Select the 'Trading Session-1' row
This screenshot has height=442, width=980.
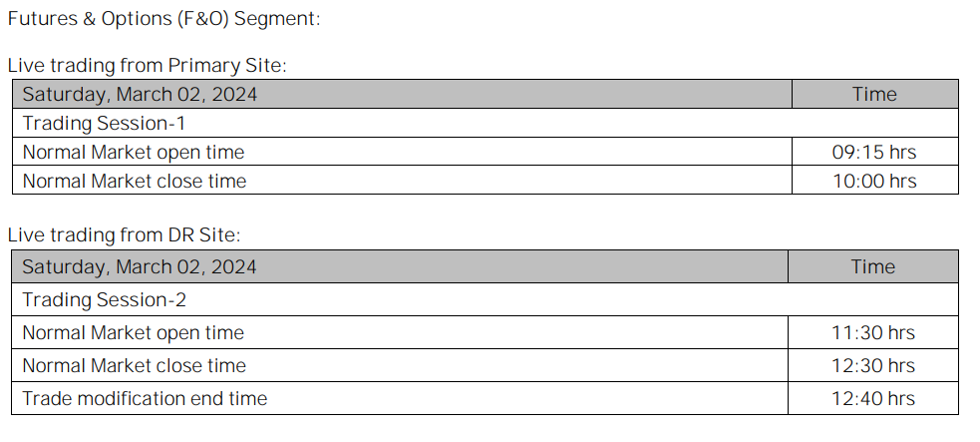point(104,124)
